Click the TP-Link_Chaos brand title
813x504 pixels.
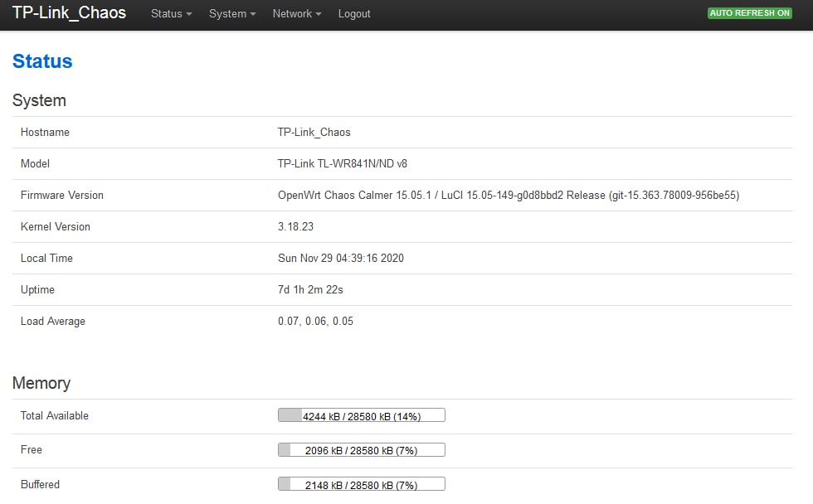coord(69,12)
